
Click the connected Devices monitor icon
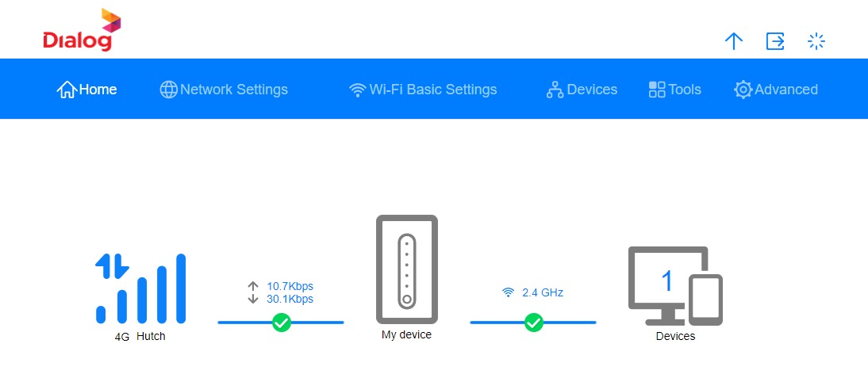tap(675, 286)
